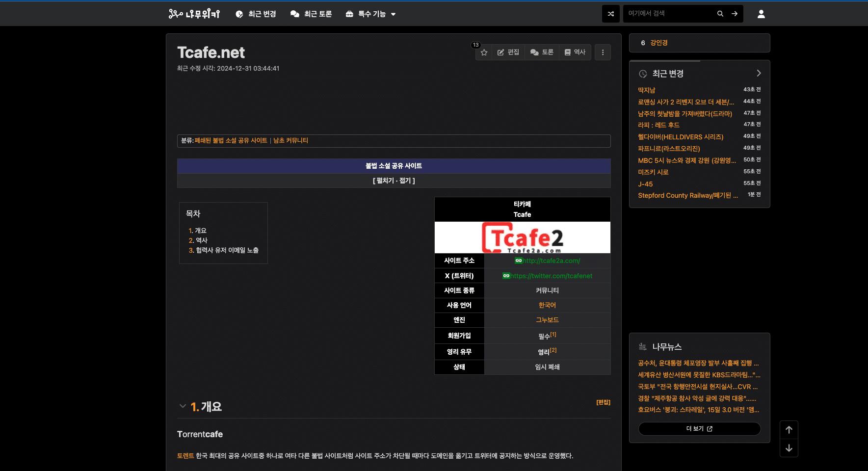
Task: Click the search input field
Action: click(669, 14)
